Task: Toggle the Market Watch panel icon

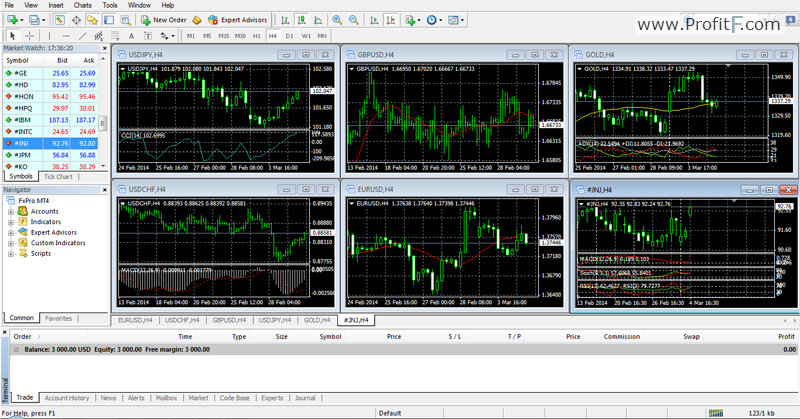Action: pos(60,20)
